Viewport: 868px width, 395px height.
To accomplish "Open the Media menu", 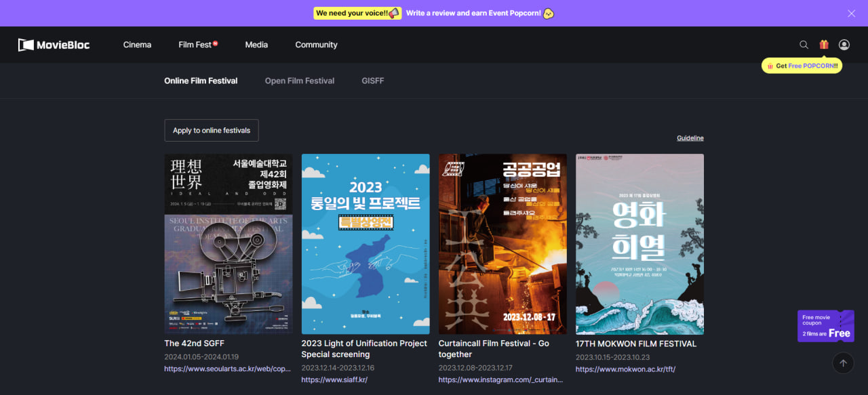I will click(x=256, y=45).
